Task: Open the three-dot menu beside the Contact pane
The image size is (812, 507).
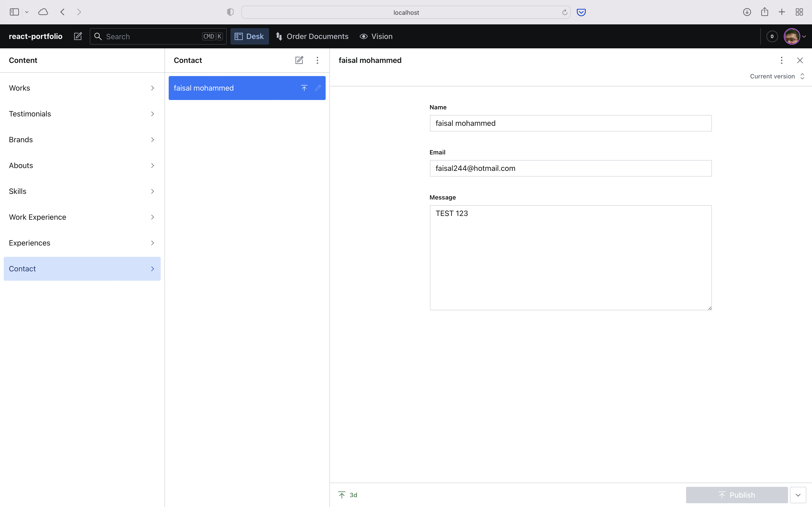Action: point(317,60)
